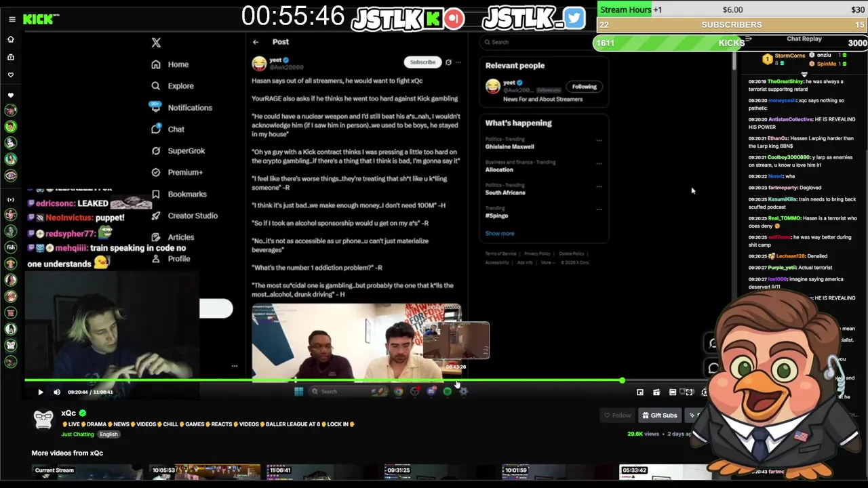Play the Kick video
The height and width of the screenshot is (488, 868).
click(x=40, y=392)
